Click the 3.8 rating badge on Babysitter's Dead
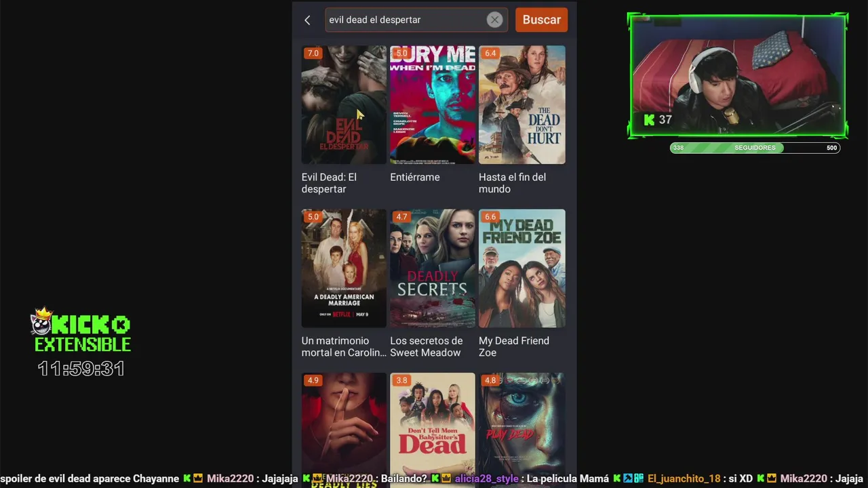Viewport: 868px width, 488px height. [401, 380]
